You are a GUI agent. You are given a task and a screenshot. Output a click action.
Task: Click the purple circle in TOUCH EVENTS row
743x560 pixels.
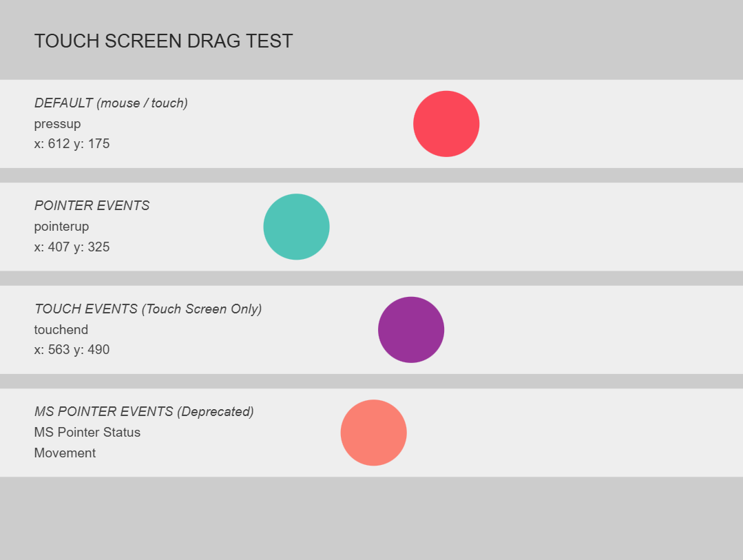point(411,330)
